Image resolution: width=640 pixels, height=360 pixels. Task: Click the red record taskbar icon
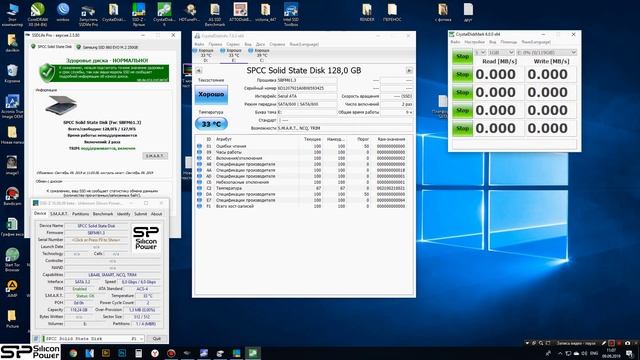click(x=171, y=353)
